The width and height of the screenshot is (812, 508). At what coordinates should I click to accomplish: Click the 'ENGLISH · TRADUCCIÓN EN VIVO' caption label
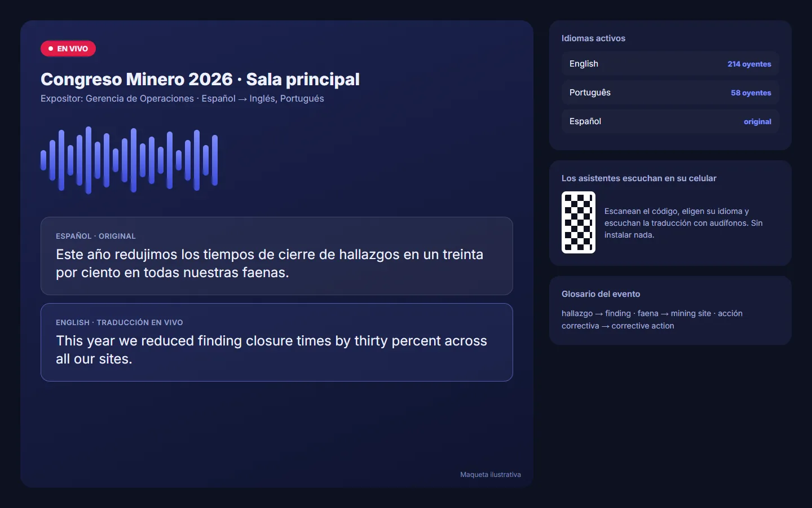pos(120,323)
